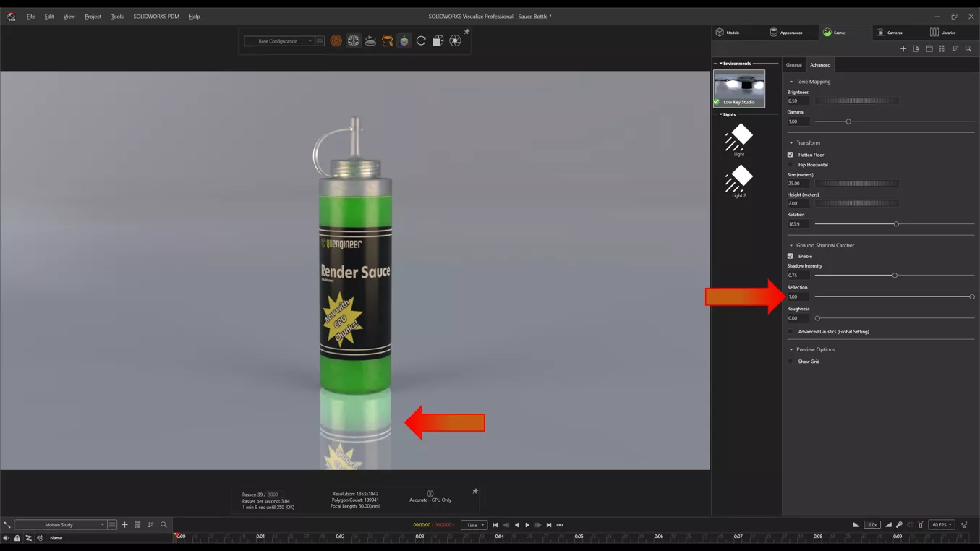Enable Advanced Caustics (Global Setting)
This screenshot has width=980, height=551.
[x=791, y=332]
